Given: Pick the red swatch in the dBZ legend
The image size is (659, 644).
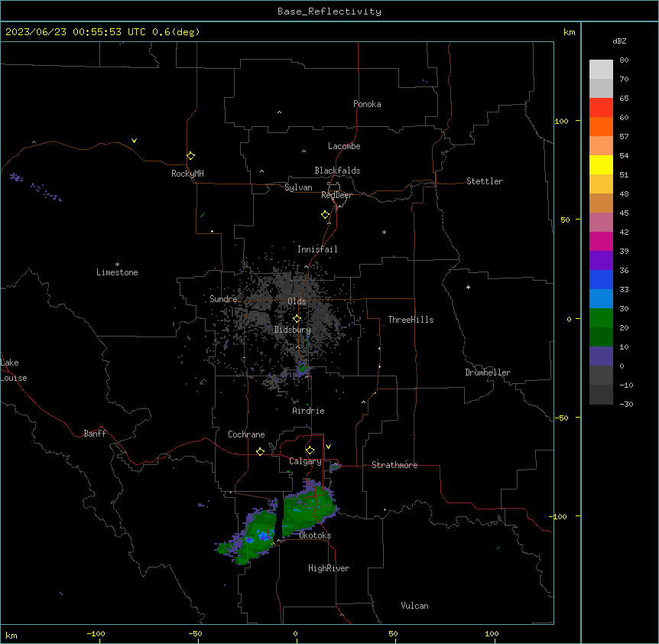Looking at the screenshot, I should (x=601, y=108).
